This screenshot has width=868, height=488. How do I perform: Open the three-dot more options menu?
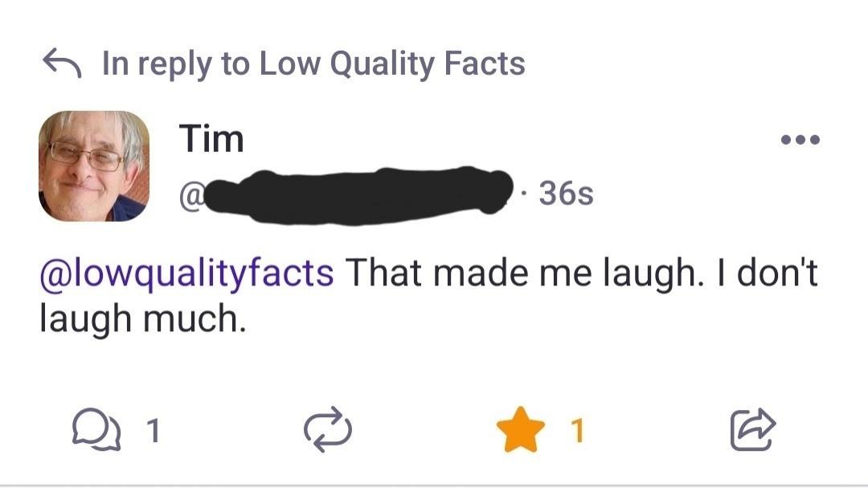[800, 140]
